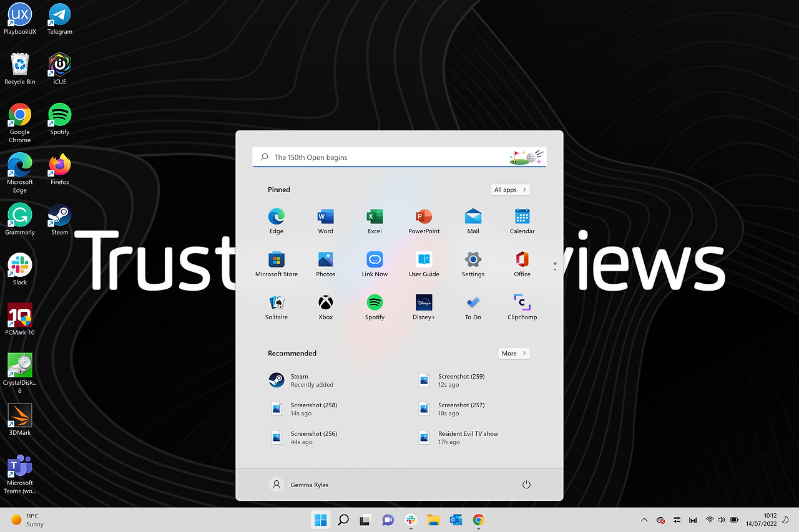
Task: Click the volume speaker tray icon
Action: pyautogui.click(x=722, y=520)
